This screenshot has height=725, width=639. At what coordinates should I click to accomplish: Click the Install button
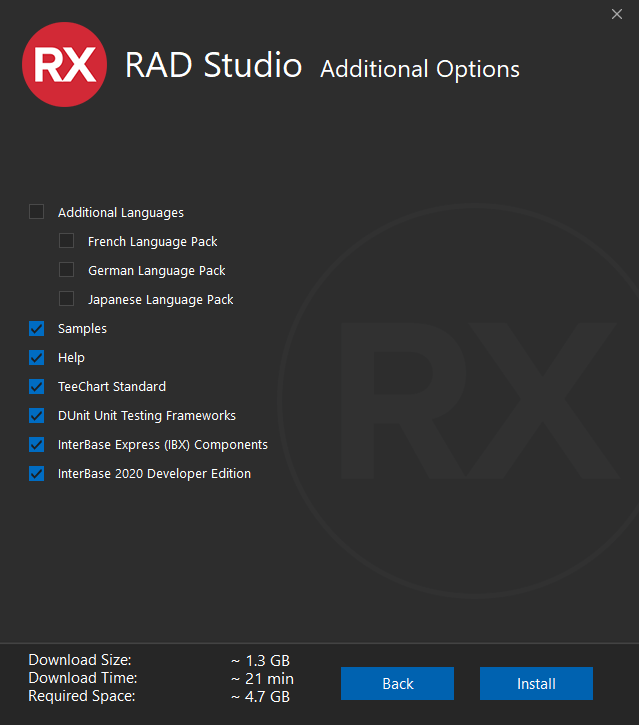(536, 683)
